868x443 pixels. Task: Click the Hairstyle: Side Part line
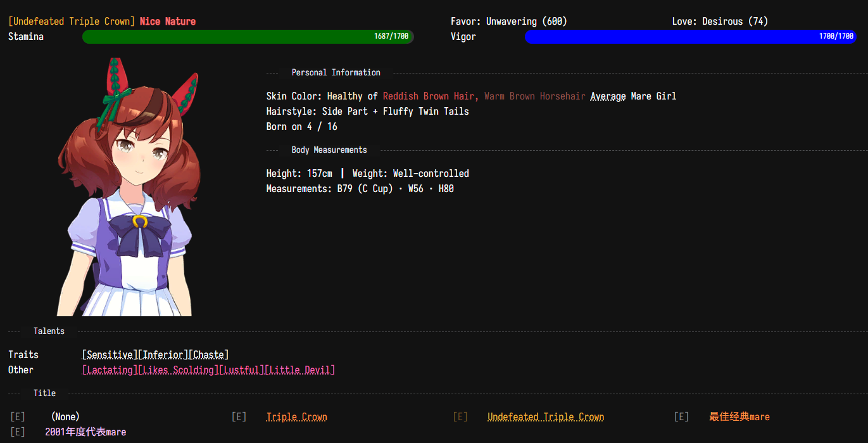[368, 112]
